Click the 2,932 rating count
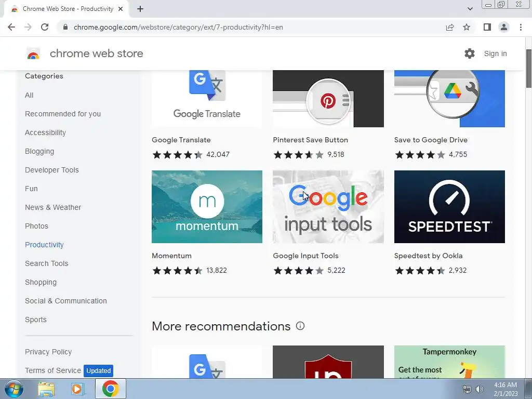This screenshot has width=532, height=399. click(x=458, y=270)
